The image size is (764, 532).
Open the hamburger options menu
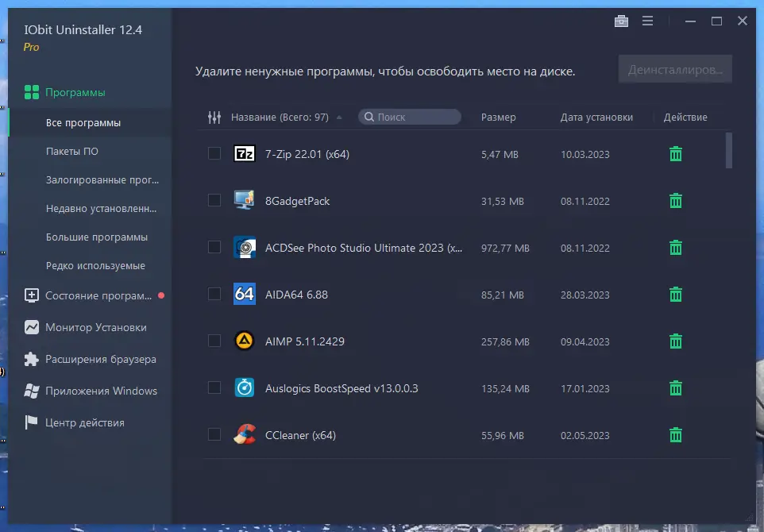click(x=647, y=21)
